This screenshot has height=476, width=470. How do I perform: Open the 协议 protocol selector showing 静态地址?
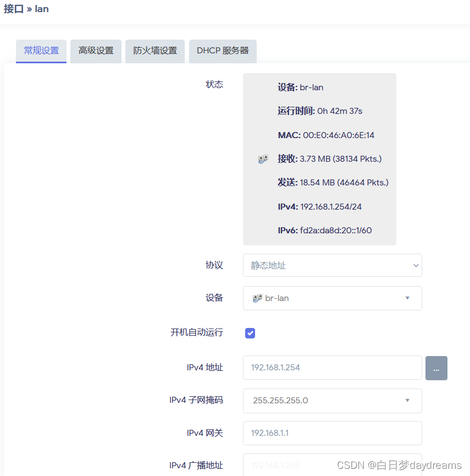pyautogui.click(x=332, y=265)
